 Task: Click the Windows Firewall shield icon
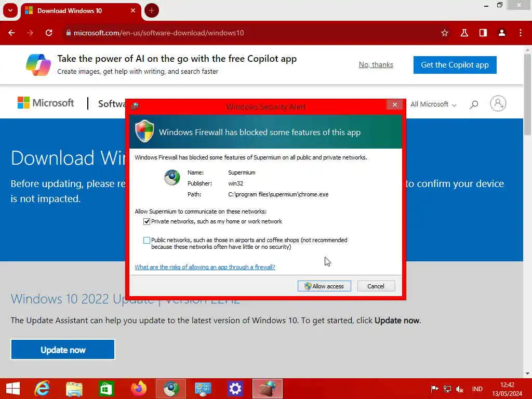click(144, 131)
